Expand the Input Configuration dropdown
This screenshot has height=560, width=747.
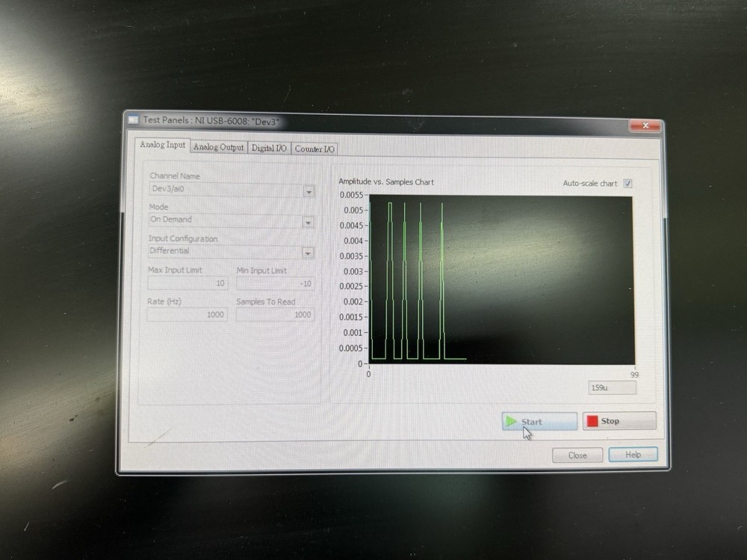[x=309, y=252]
